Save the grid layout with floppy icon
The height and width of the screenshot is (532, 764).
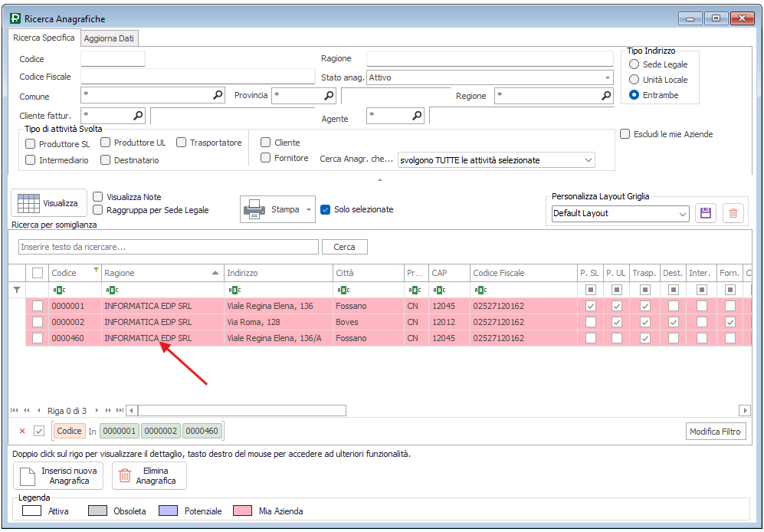coord(705,213)
